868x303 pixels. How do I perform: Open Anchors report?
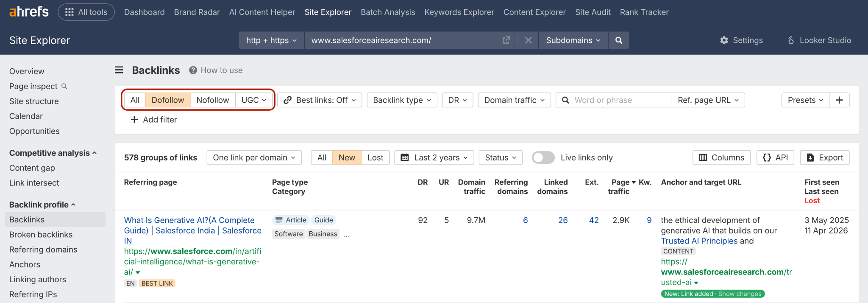(x=25, y=264)
